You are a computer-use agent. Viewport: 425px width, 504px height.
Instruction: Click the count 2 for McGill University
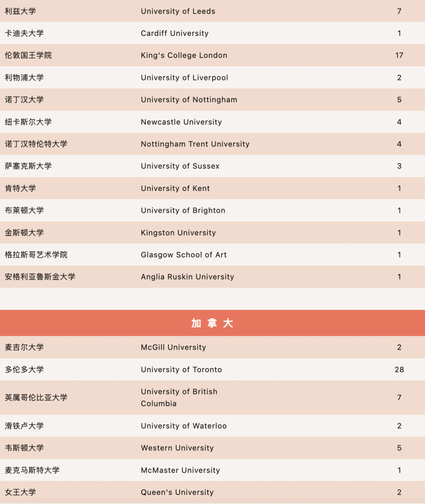click(x=399, y=347)
